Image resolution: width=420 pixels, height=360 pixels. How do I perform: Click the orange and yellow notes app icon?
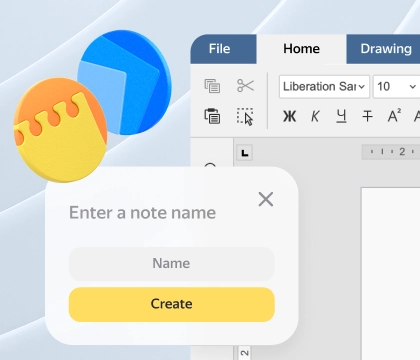pyautogui.click(x=60, y=130)
